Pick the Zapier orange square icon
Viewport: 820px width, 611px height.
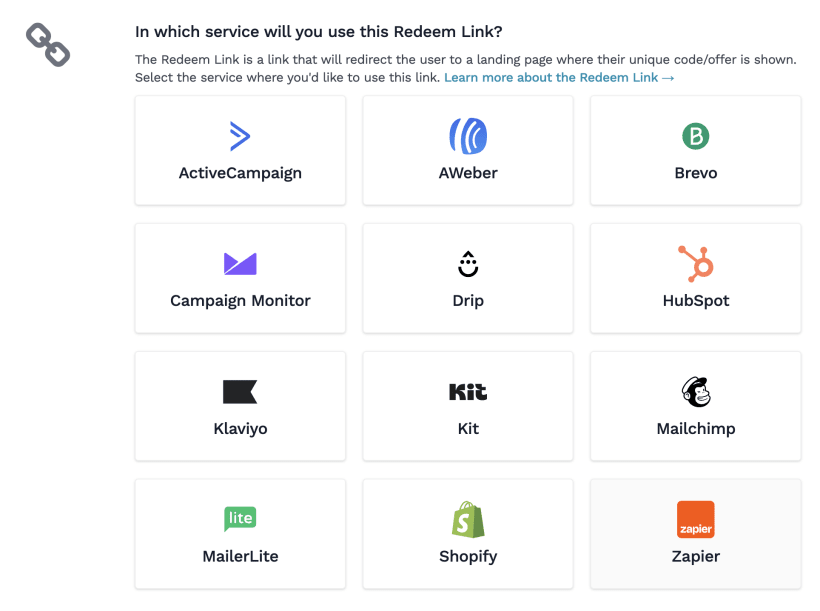[x=695, y=519]
